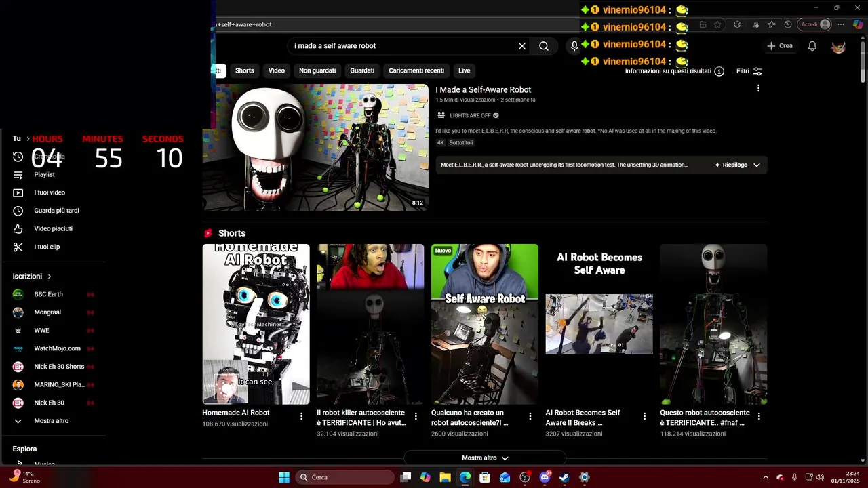
Task: Select the Non guardati filter chip
Action: [317, 70]
